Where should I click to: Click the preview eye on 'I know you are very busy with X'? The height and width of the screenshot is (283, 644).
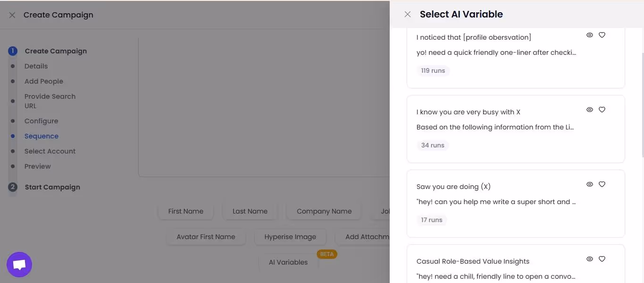pos(590,110)
